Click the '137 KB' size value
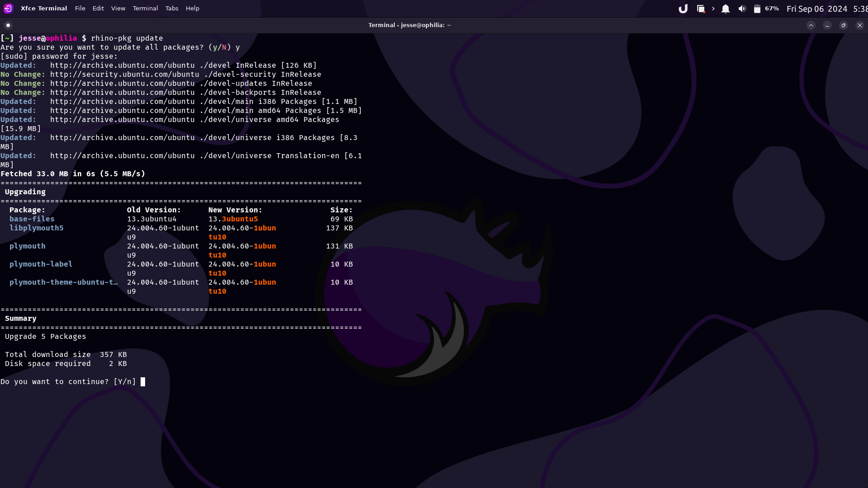The height and width of the screenshot is (488, 868). (x=339, y=228)
